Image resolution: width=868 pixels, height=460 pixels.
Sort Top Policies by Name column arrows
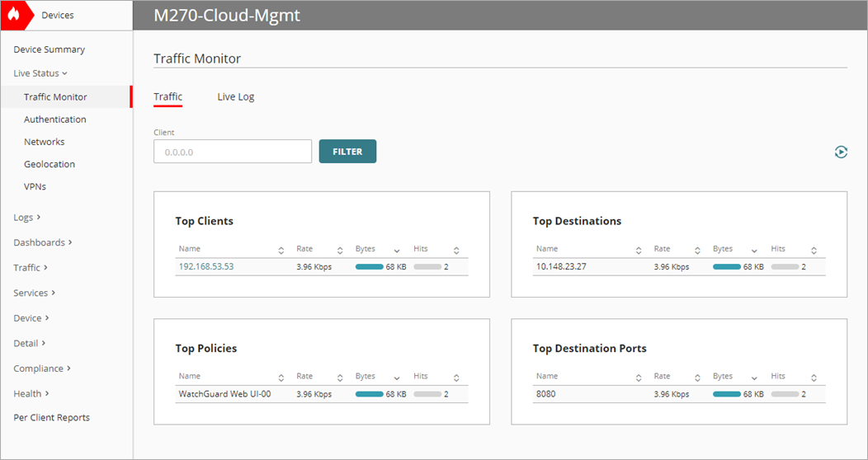pyautogui.click(x=281, y=378)
